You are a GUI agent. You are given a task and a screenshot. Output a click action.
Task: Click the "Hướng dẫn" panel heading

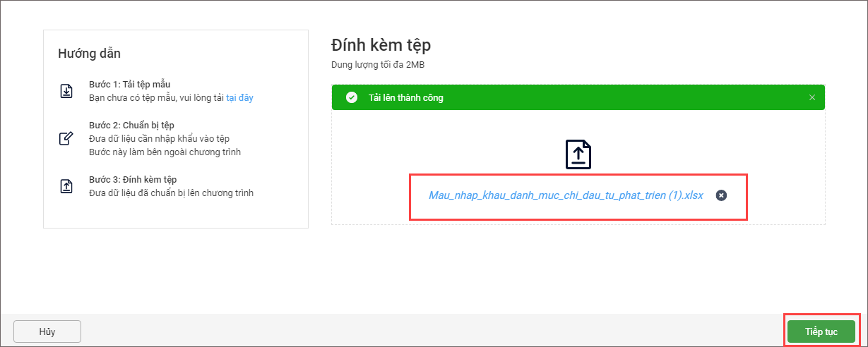(89, 54)
